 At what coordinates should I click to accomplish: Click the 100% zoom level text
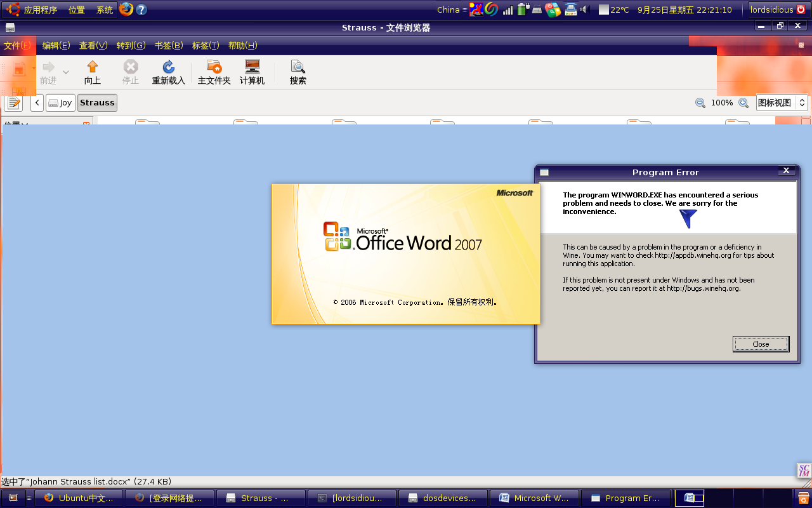tap(722, 103)
